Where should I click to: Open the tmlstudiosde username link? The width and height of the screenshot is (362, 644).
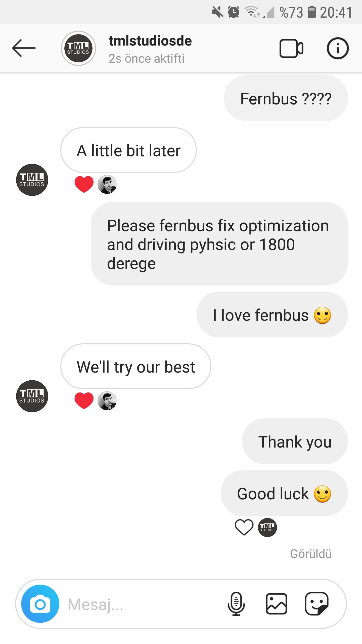pos(150,41)
